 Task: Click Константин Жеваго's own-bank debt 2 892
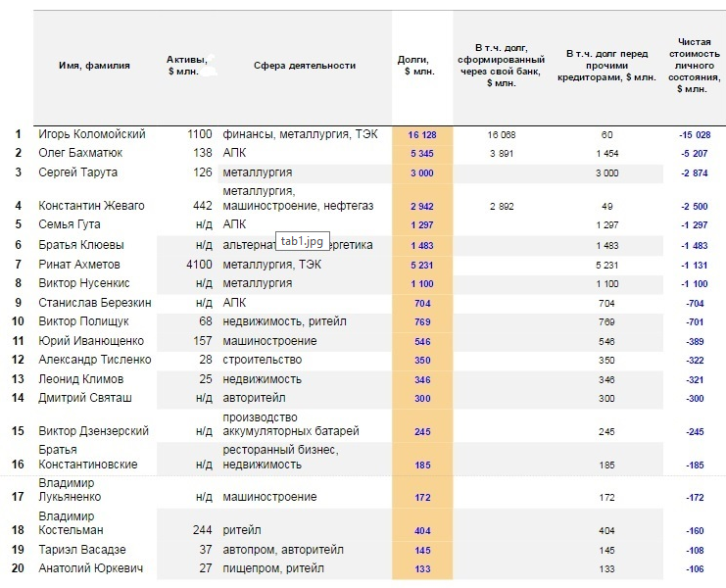[x=501, y=206]
